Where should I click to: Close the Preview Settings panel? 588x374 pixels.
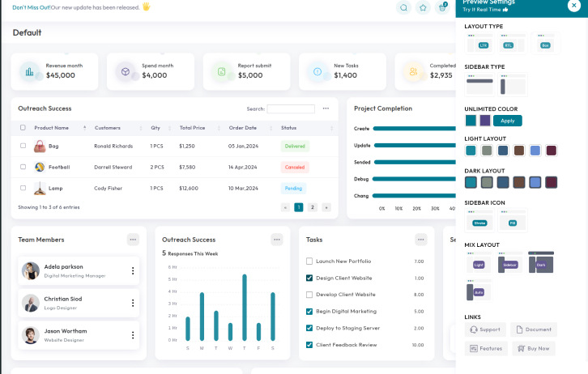(x=574, y=6)
